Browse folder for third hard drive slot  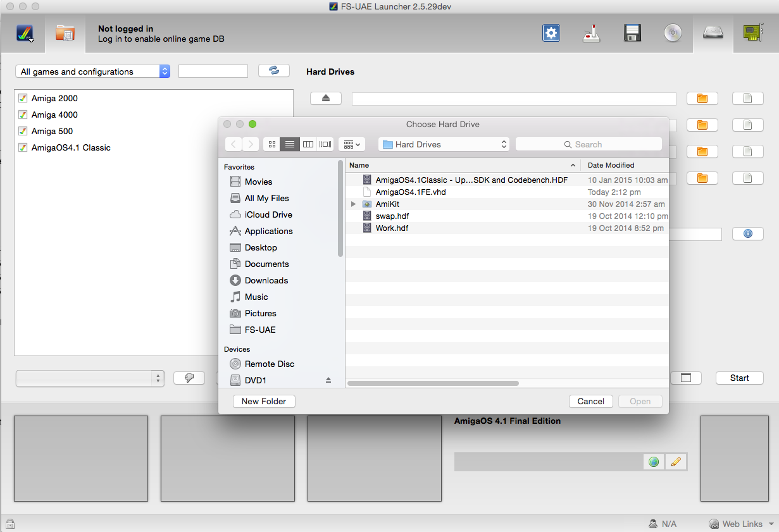click(702, 152)
